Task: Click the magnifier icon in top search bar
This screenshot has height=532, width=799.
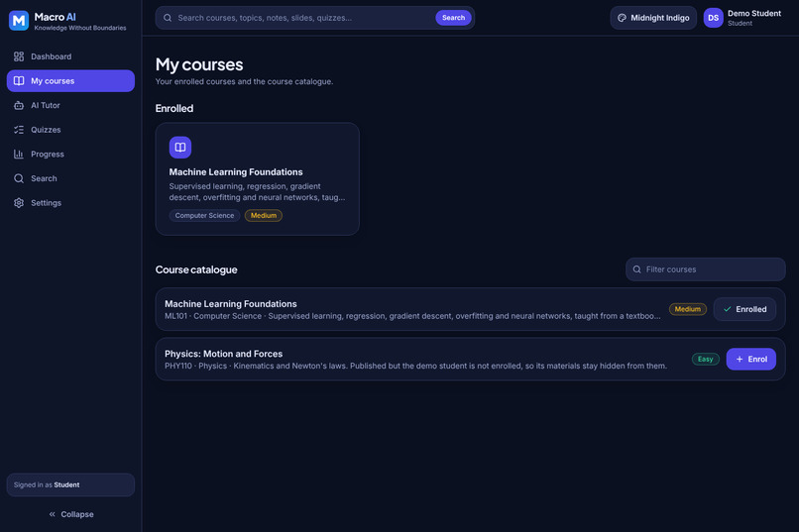Action: 168,18
